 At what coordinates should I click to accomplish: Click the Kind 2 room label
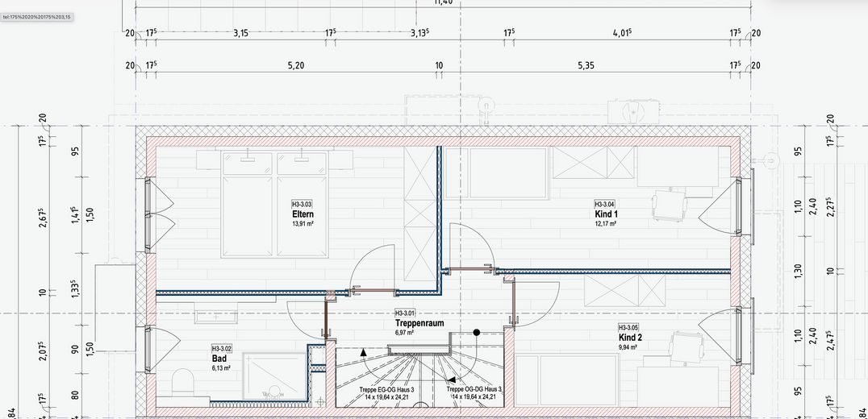(x=631, y=337)
